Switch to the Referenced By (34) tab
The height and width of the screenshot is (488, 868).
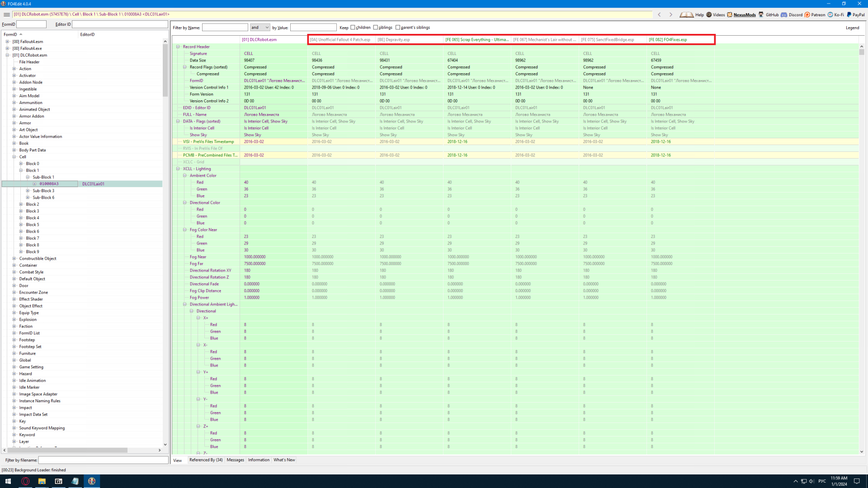(x=206, y=460)
